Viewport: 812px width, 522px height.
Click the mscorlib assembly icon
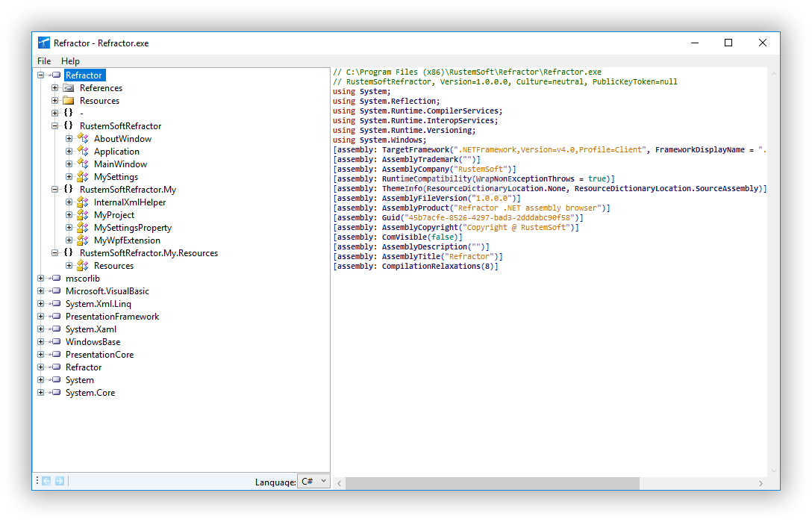point(55,279)
